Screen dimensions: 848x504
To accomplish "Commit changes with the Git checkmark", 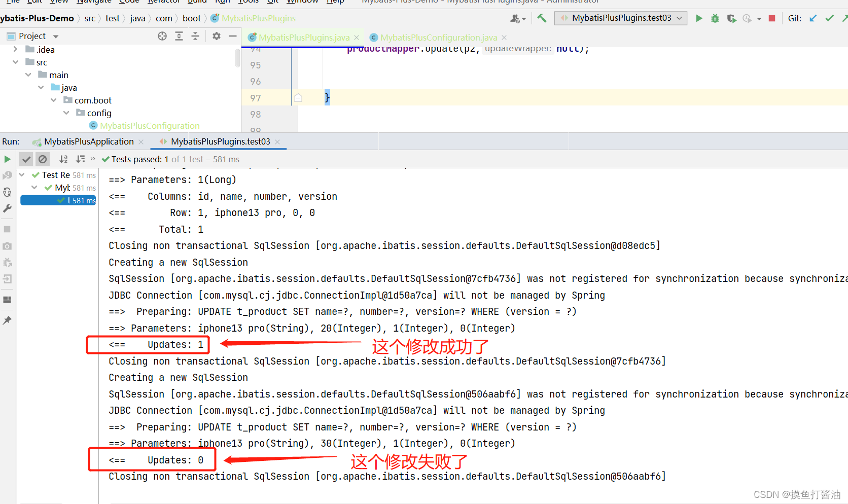I will pyautogui.click(x=830, y=18).
